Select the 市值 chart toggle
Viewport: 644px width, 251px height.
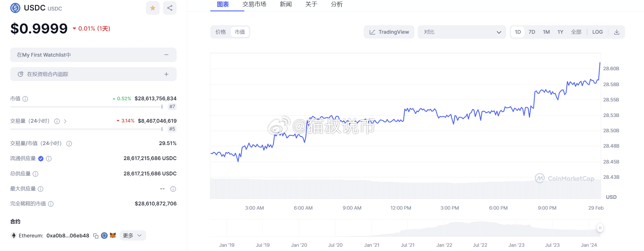pos(240,32)
